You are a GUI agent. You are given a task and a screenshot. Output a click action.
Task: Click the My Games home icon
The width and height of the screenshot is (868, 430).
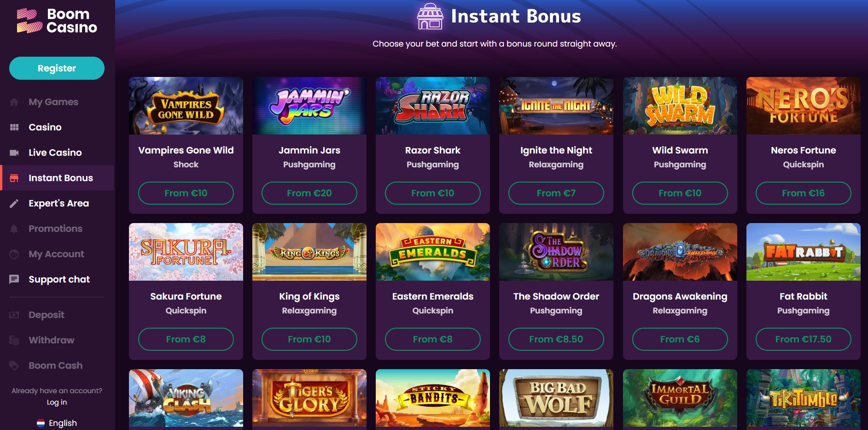(x=14, y=102)
